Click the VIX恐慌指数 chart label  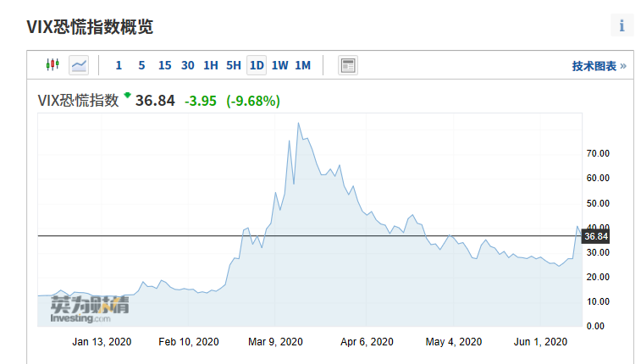(78, 101)
